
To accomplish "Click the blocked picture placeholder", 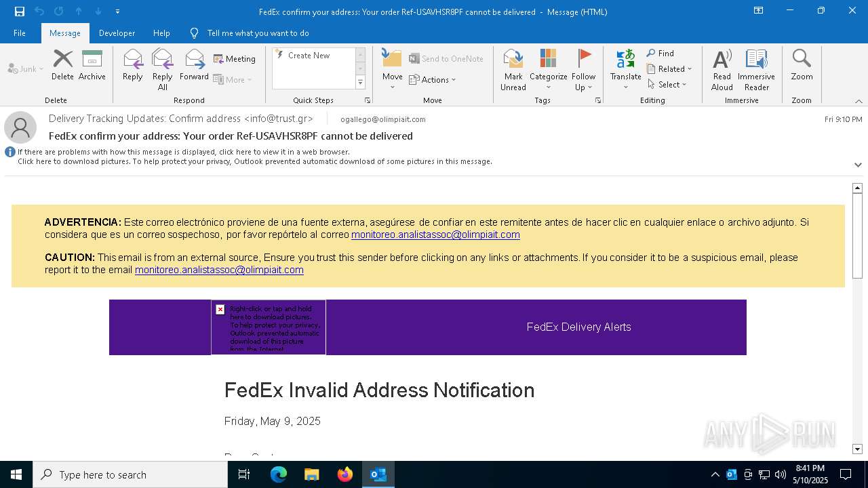I will coord(269,327).
